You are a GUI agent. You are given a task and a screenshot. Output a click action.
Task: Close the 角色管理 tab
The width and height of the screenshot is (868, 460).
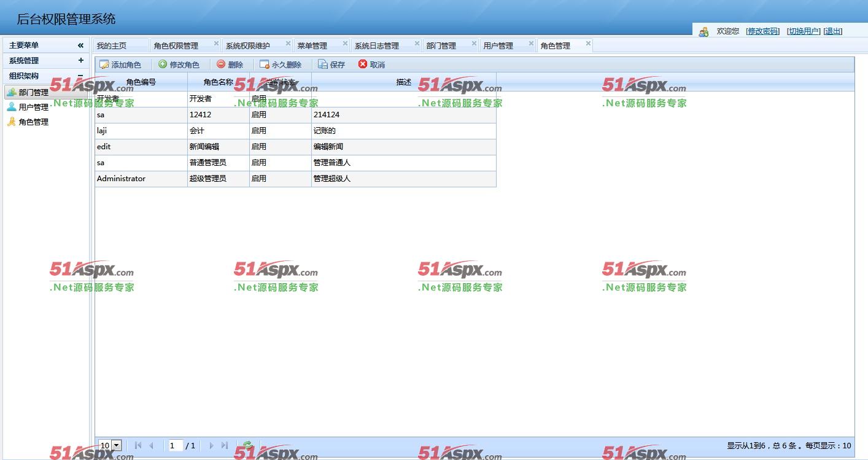point(588,44)
